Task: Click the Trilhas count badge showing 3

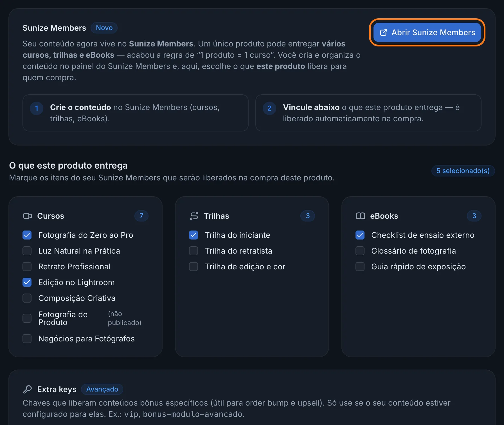Action: point(308,216)
